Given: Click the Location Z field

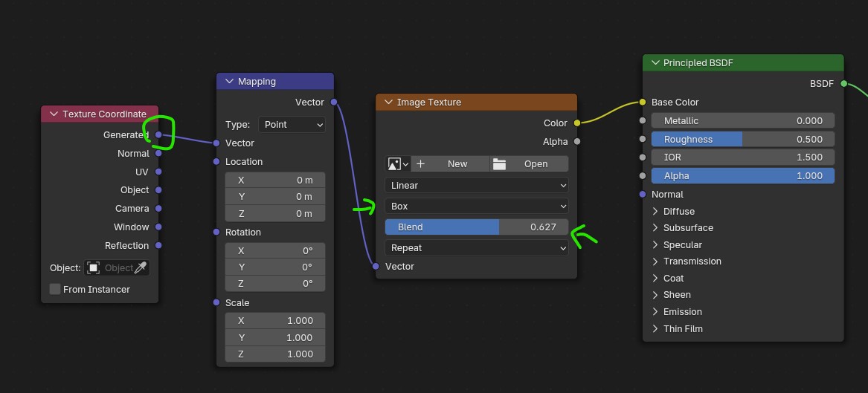Looking at the screenshot, I should coord(275,213).
